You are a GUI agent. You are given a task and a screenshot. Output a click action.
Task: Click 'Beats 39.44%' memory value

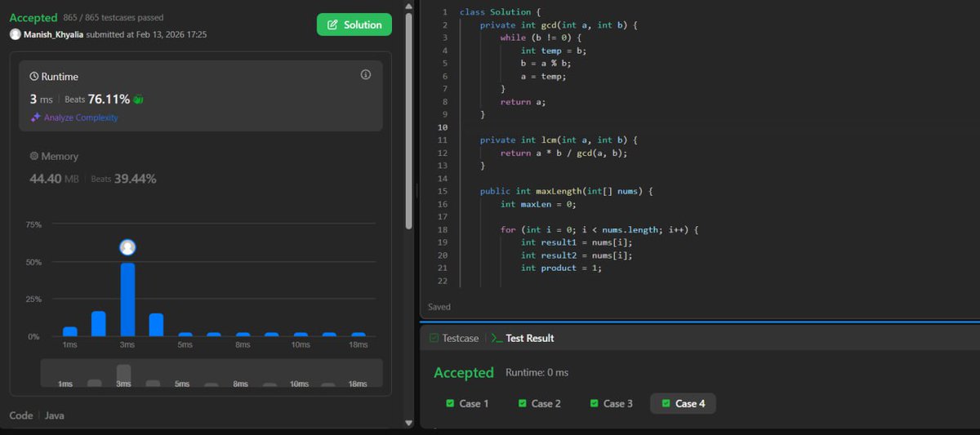point(123,179)
